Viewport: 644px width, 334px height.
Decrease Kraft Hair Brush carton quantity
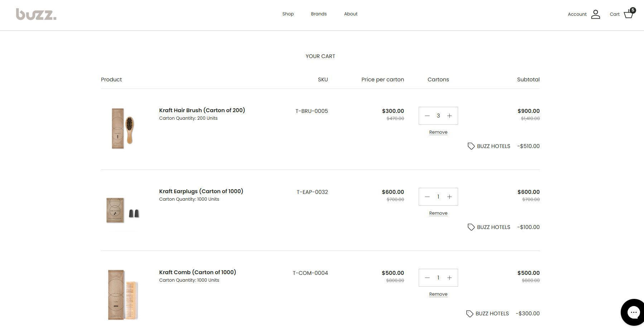pyautogui.click(x=427, y=116)
